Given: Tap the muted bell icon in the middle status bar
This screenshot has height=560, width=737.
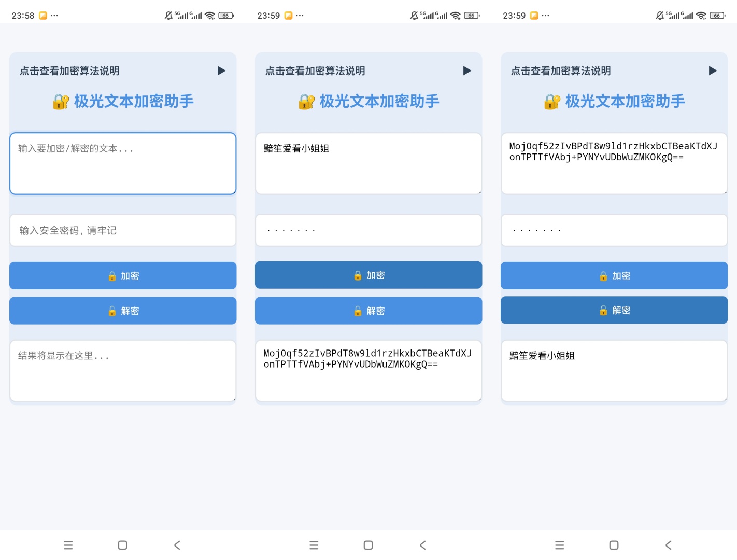Looking at the screenshot, I should 414,16.
